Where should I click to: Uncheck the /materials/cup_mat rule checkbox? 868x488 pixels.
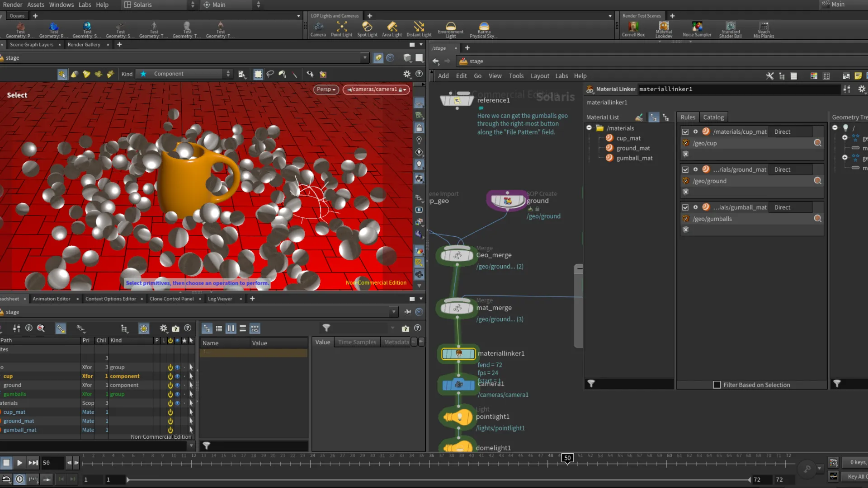pyautogui.click(x=685, y=132)
